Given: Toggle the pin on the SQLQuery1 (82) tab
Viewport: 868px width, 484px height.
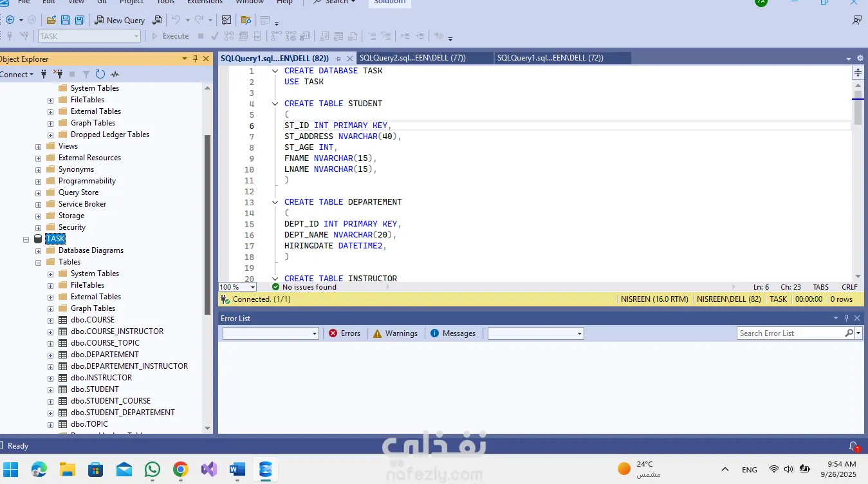Looking at the screenshot, I should click(338, 59).
